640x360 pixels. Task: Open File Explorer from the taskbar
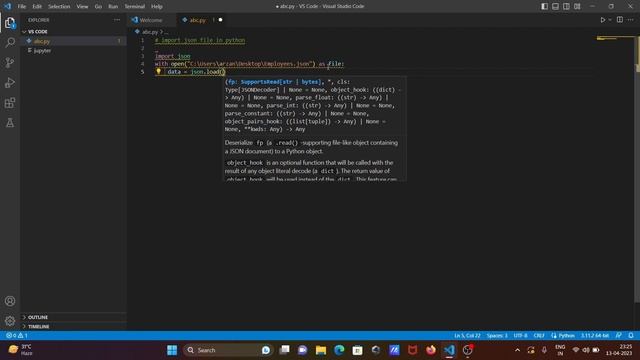point(321,350)
